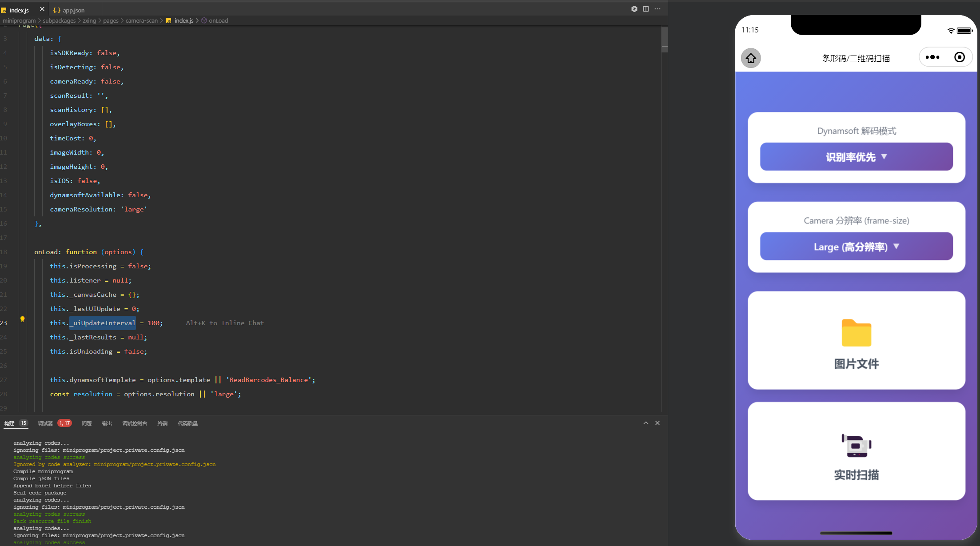Open the 终端 terminal tab
980x546 pixels.
click(162, 423)
